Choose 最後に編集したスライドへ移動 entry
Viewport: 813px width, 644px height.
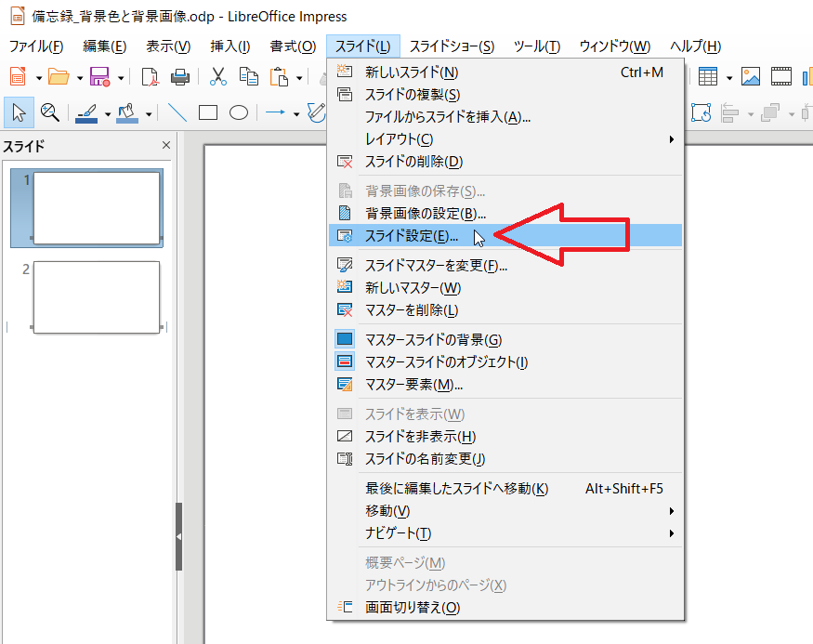pyautogui.click(x=505, y=489)
